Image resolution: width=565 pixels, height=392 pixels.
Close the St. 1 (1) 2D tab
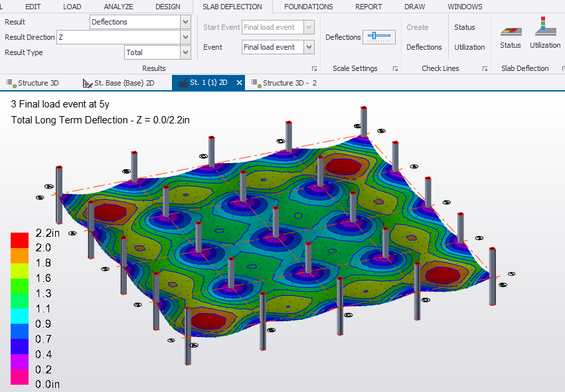pyautogui.click(x=240, y=82)
